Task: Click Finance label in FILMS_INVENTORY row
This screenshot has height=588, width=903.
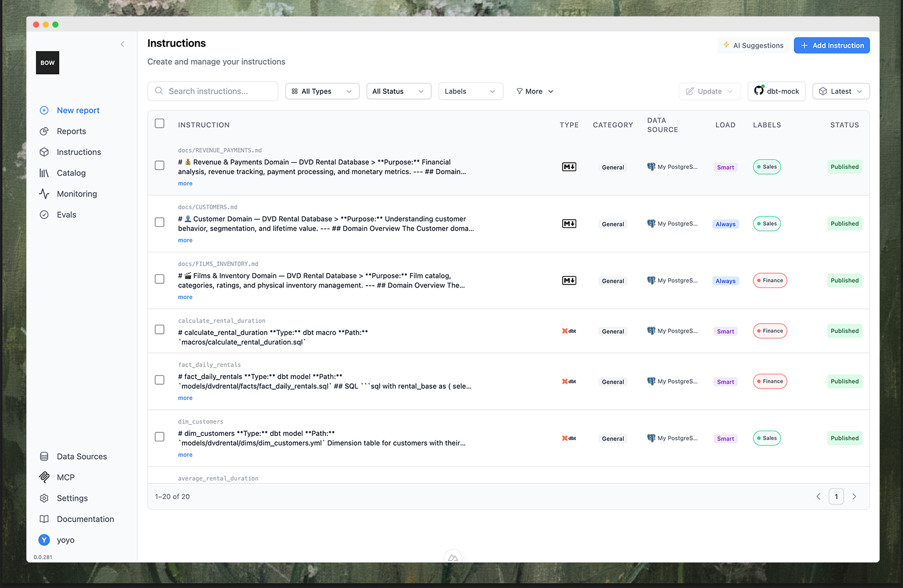Action: tap(770, 280)
